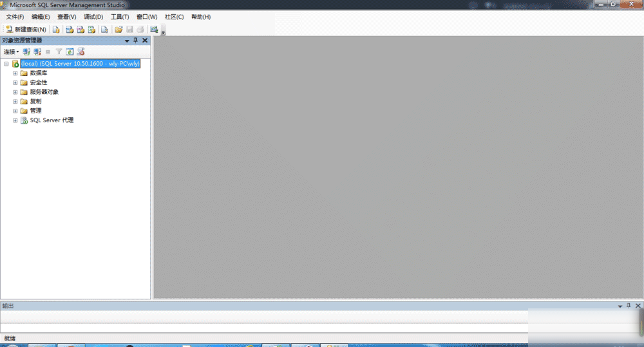This screenshot has height=347, width=644.
Task: Select the (local) SQL Server 10.50.1600 node
Action: (80, 64)
